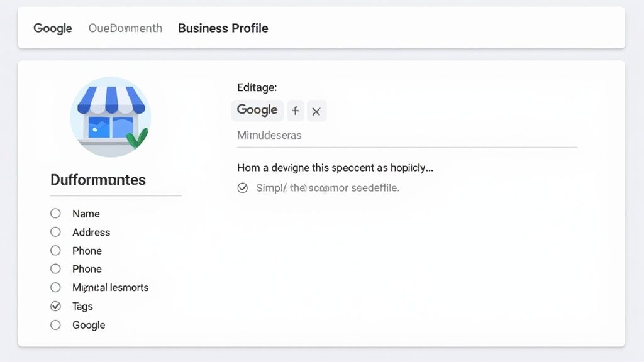The height and width of the screenshot is (362, 644).
Task: Select the Mental lesmorts radio button
Action: pyautogui.click(x=55, y=287)
